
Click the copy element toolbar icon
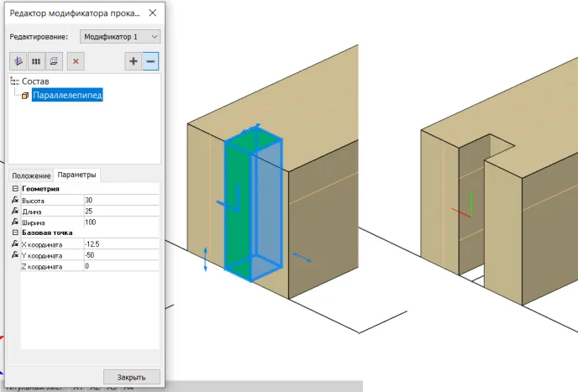(55, 61)
